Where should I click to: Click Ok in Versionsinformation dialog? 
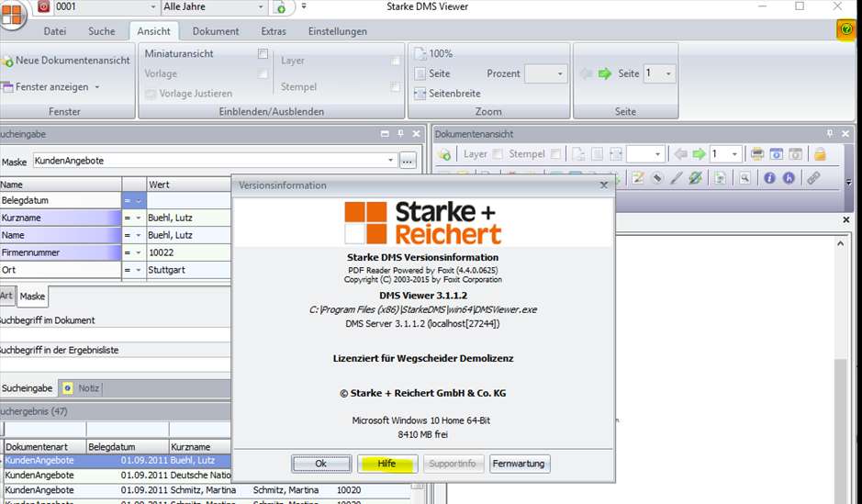321,464
